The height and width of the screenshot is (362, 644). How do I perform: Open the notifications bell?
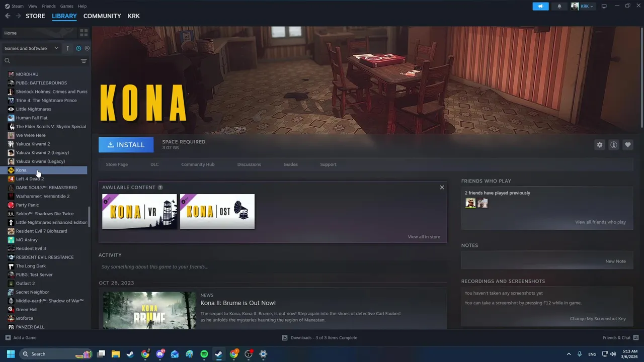[559, 6]
